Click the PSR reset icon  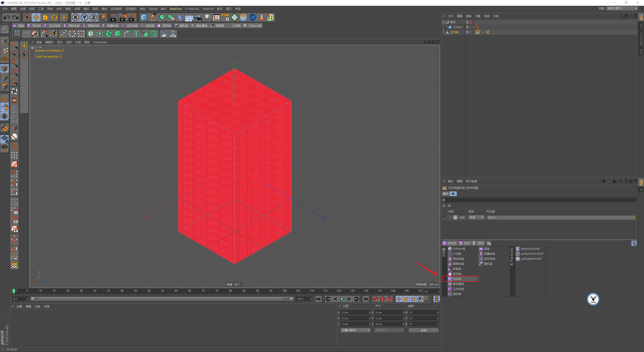tap(225, 17)
